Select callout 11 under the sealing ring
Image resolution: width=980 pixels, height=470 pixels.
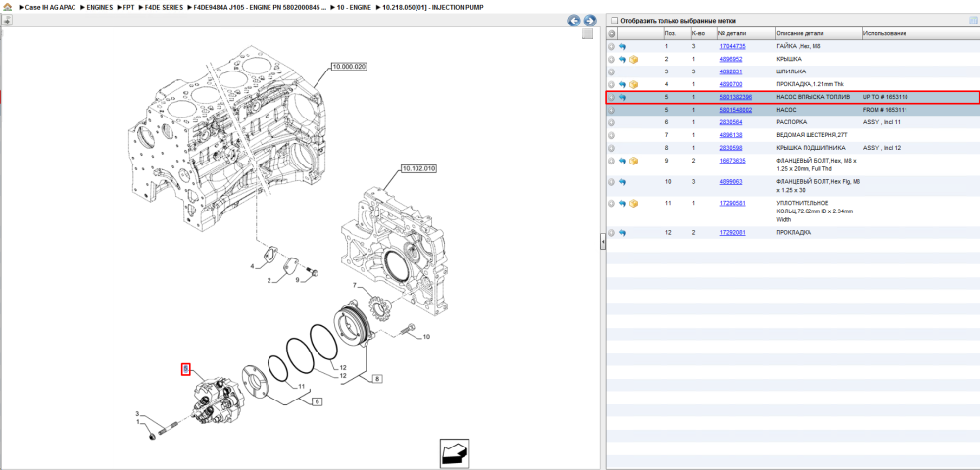click(x=301, y=387)
